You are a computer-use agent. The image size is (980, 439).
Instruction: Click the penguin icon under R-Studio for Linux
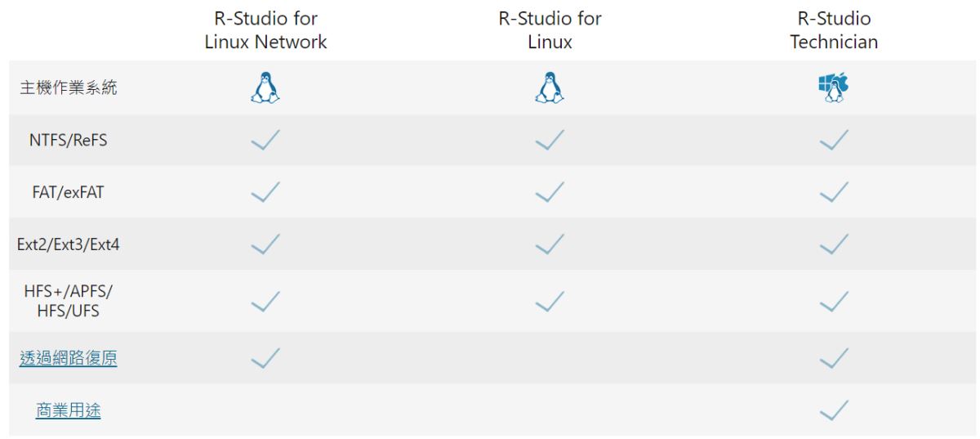point(550,87)
